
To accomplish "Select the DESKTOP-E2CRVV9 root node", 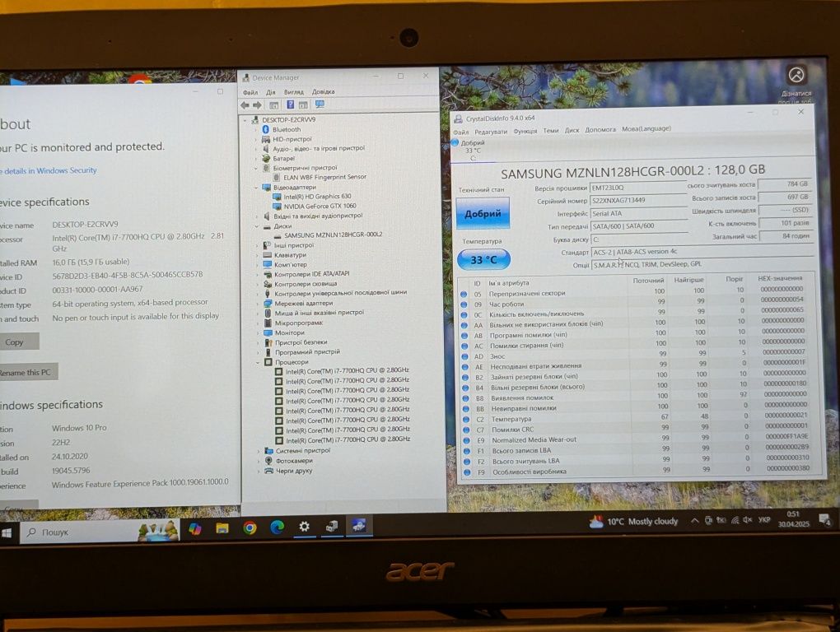I will 288,120.
